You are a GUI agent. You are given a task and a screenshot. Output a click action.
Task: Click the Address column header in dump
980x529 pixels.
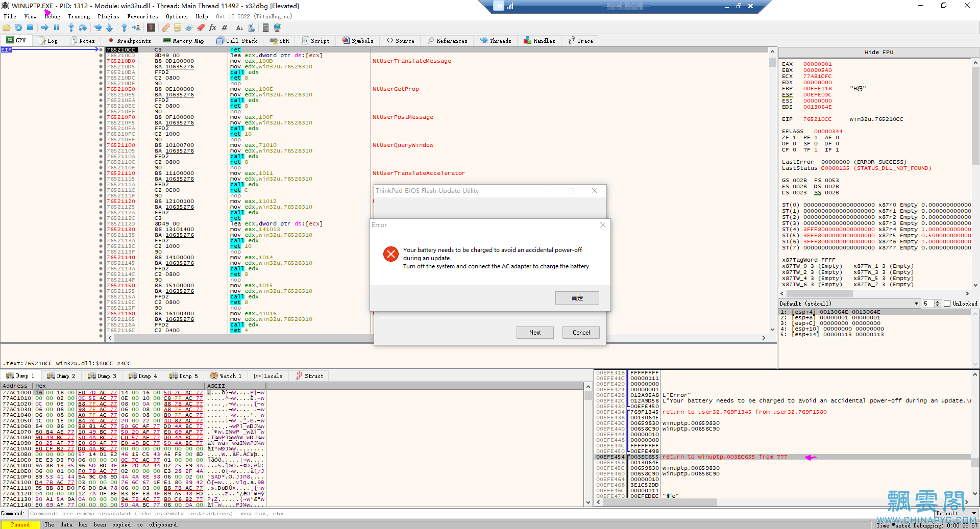point(17,386)
